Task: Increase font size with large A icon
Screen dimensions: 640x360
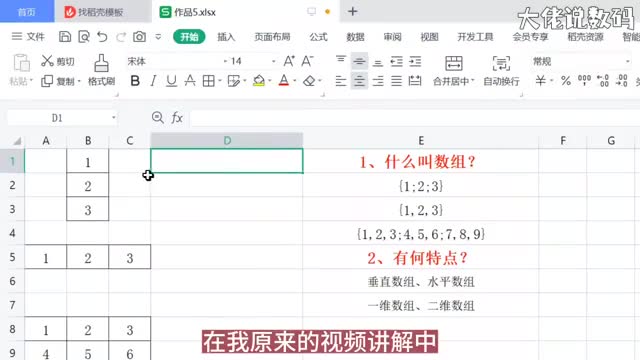Action: point(289,61)
